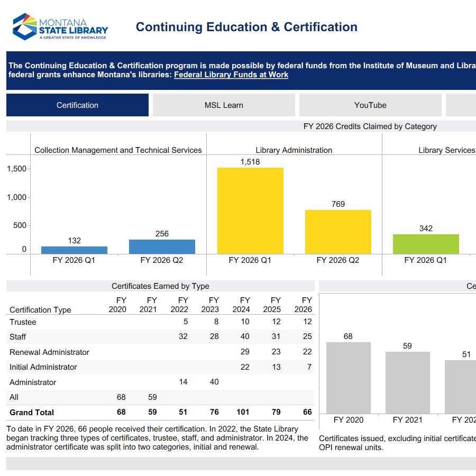Click the Initial Administrator value of 22
This screenshot has height=476, width=476.
[x=244, y=367]
